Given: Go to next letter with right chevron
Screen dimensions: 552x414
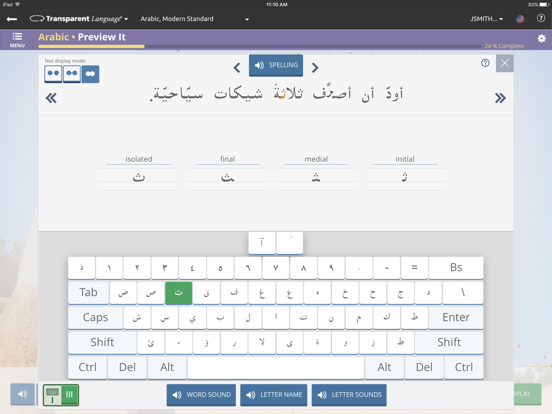Looking at the screenshot, I should point(315,67).
